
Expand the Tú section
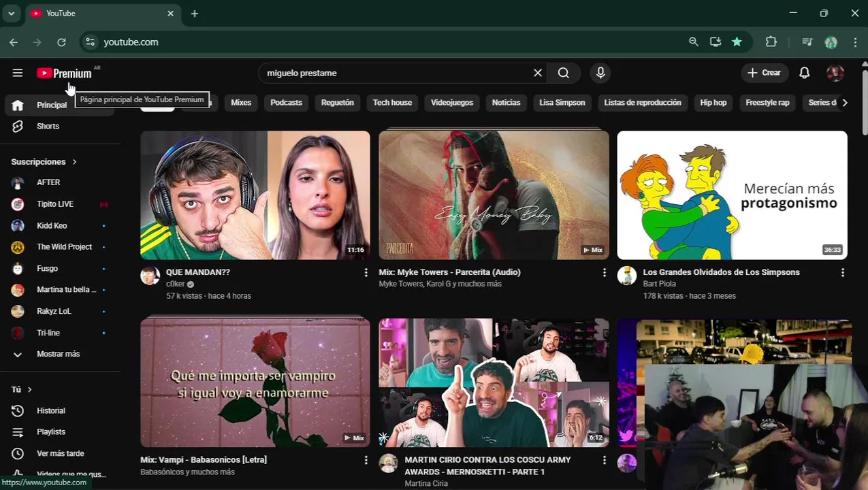point(22,389)
